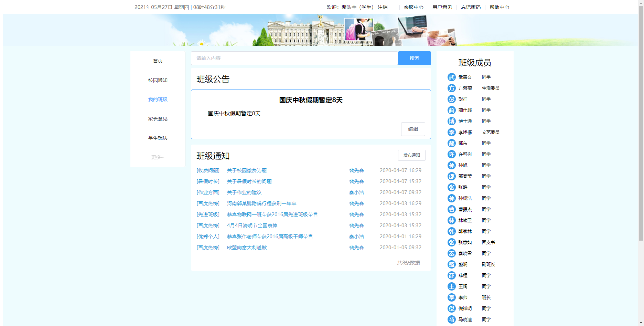Screen dimensions: 644x326
Task: Open notice 欧盟向意大利道歉
Action: click(247, 248)
